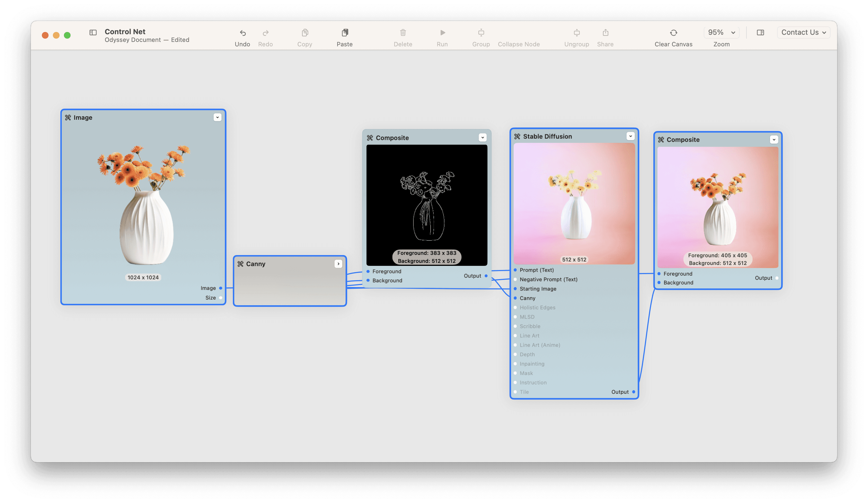
Task: Click the Collapse Node toolbar button
Action: (518, 44)
